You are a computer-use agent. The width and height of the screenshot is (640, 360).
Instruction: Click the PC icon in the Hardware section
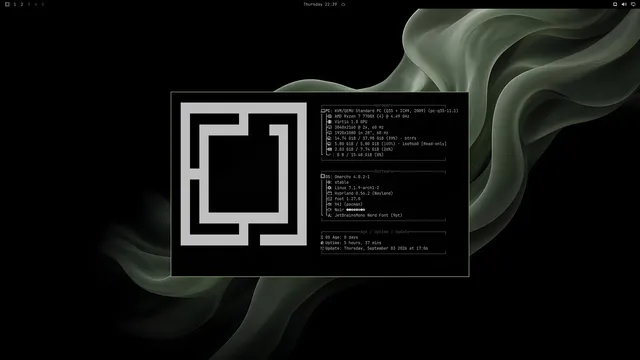click(323, 111)
